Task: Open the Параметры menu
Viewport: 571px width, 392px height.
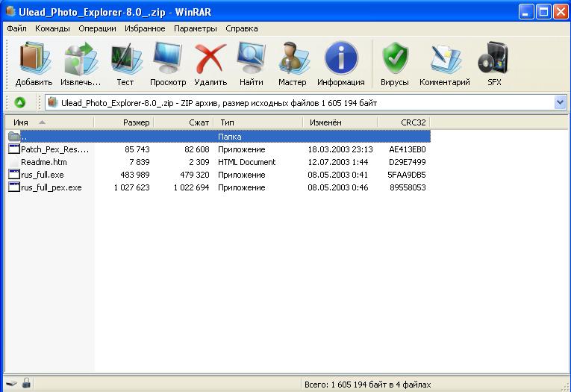Action: click(x=196, y=28)
